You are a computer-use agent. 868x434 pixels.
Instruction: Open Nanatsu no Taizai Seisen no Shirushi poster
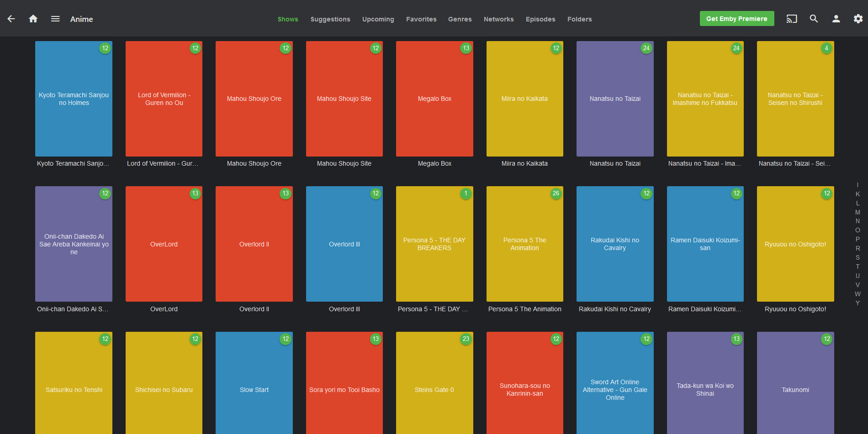coord(795,99)
